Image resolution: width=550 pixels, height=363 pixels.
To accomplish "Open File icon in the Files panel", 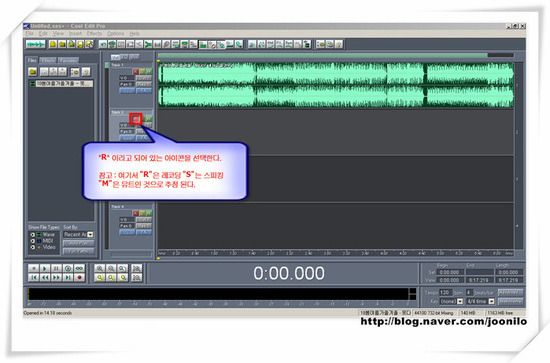I will pyautogui.click(x=33, y=72).
